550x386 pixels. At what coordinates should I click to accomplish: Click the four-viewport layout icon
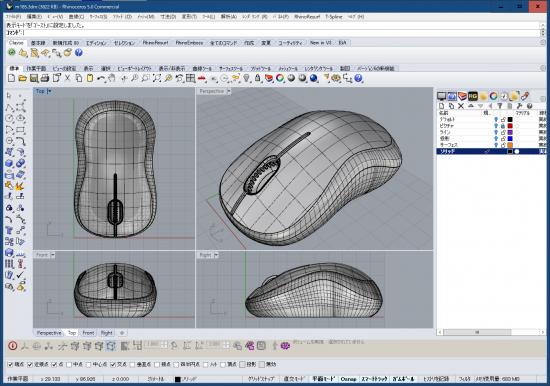tap(190, 78)
